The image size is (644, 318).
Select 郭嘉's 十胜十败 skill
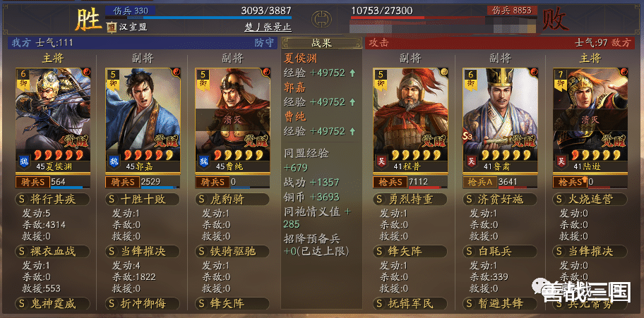point(143,200)
